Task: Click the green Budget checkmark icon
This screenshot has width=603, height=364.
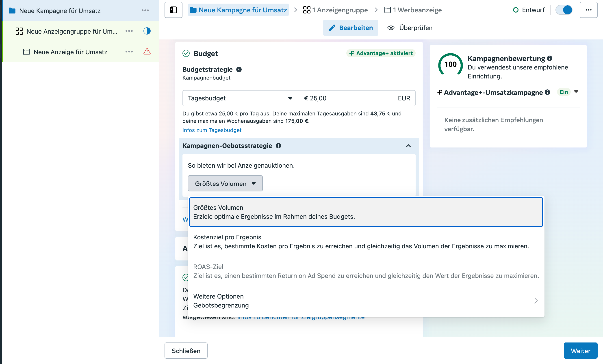Action: point(186,53)
